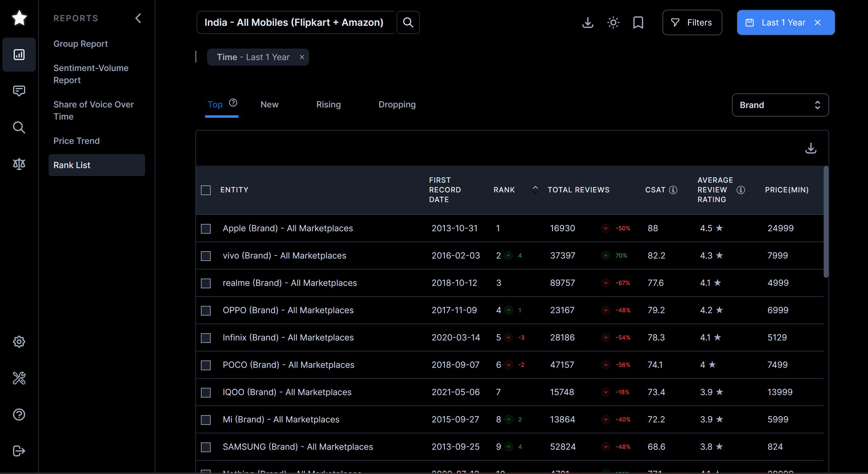Check the OPPO (Brand) row checkbox

205,311
